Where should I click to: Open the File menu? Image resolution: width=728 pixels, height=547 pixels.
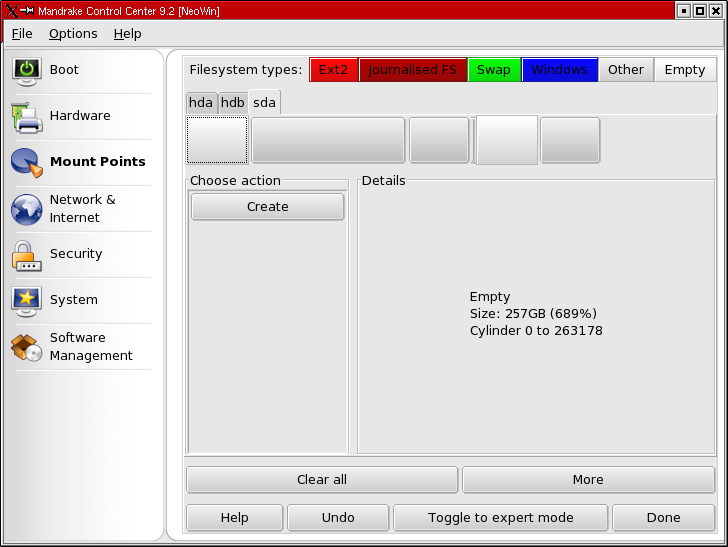pos(22,33)
